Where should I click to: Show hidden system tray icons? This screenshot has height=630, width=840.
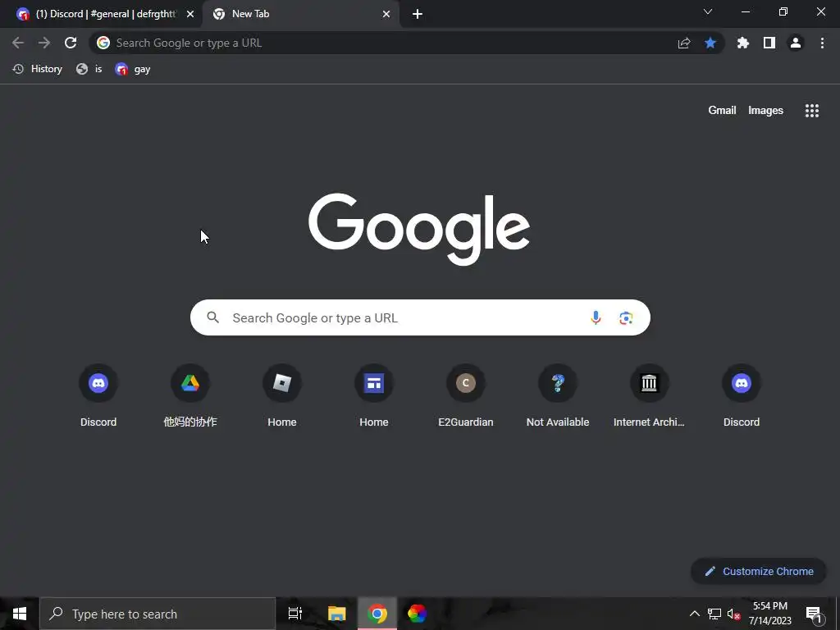(x=694, y=614)
